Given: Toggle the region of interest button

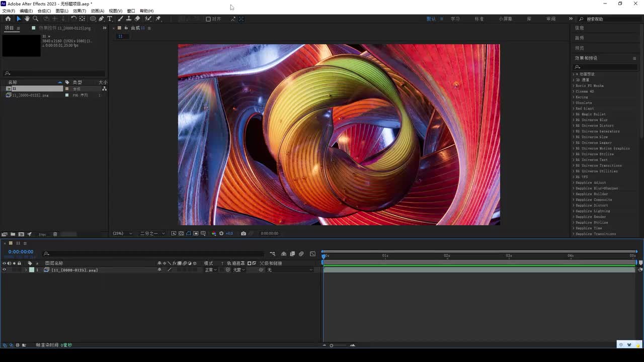Looking at the screenshot, I should click(196, 233).
